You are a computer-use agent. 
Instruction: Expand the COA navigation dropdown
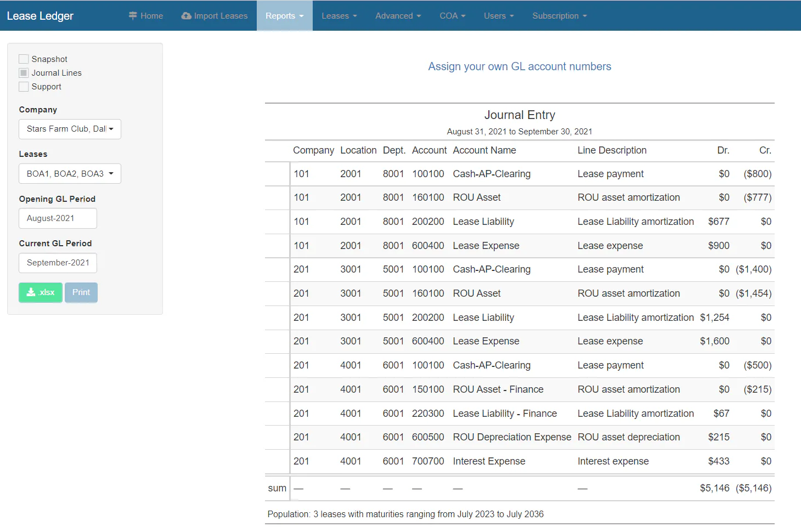(x=452, y=16)
